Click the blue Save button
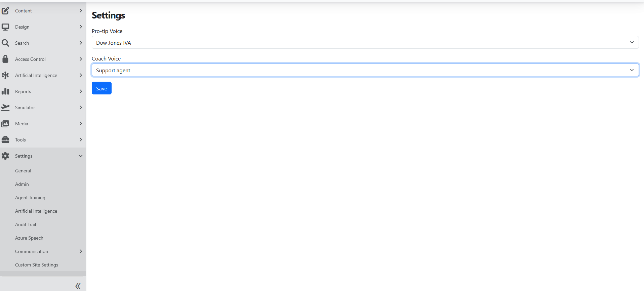The image size is (644, 291). 102,88
